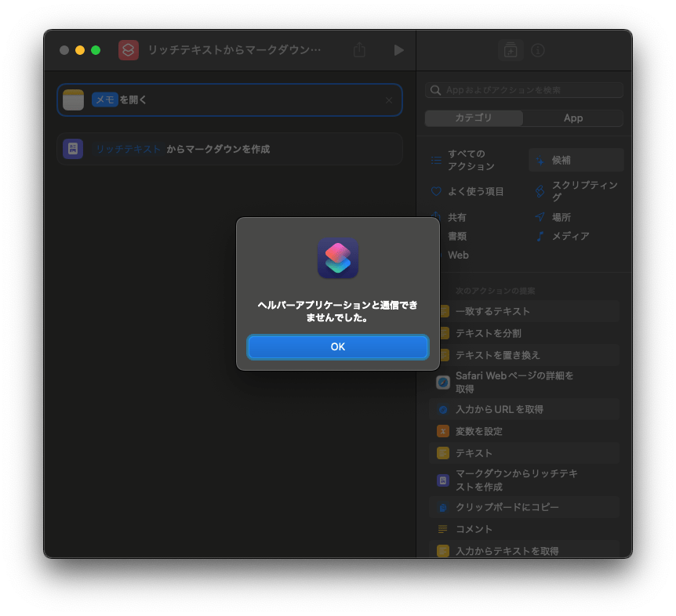Click the list icon beside すべてのアクション

436,160
